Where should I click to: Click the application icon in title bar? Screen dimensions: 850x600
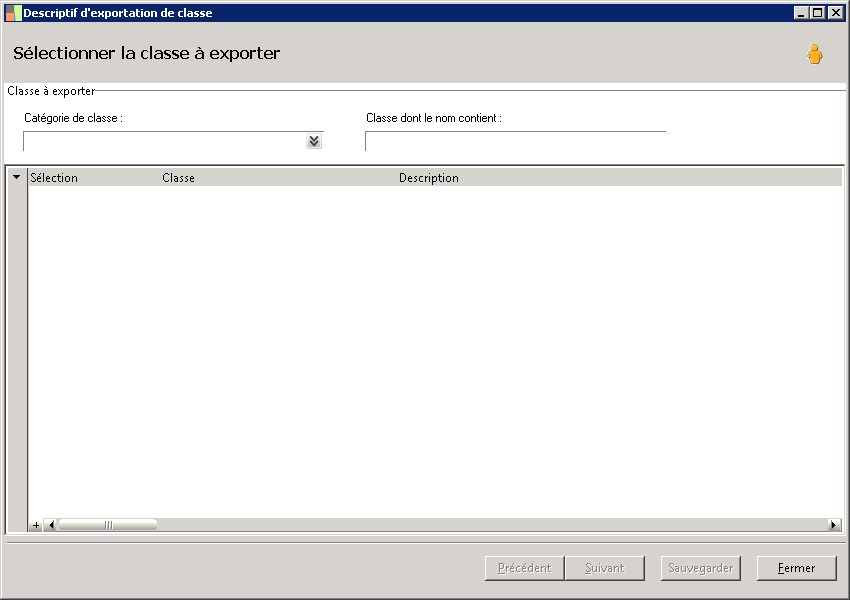(x=13, y=13)
